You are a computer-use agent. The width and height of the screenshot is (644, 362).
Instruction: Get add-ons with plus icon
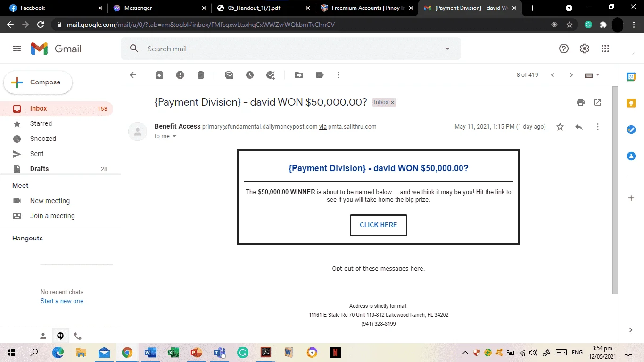click(x=631, y=198)
